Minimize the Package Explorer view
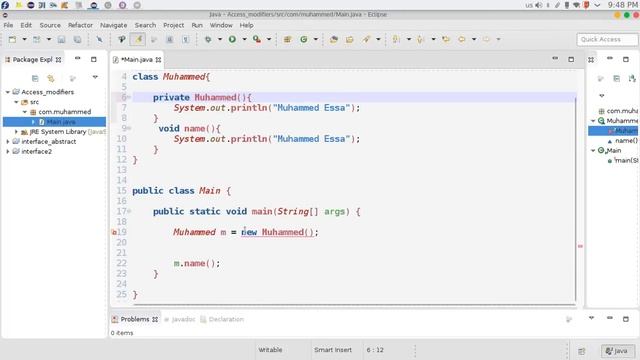640x360 pixels. click(78, 59)
